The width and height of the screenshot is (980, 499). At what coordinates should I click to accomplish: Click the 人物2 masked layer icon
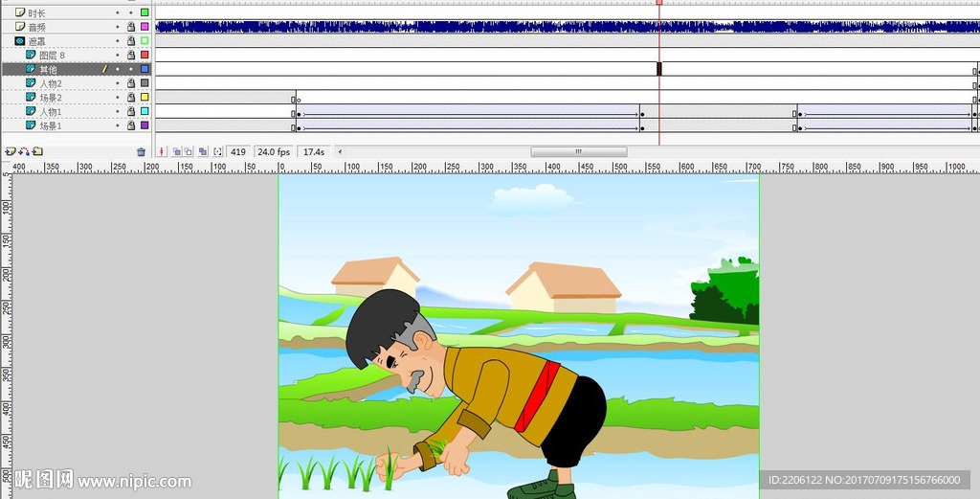coord(31,82)
